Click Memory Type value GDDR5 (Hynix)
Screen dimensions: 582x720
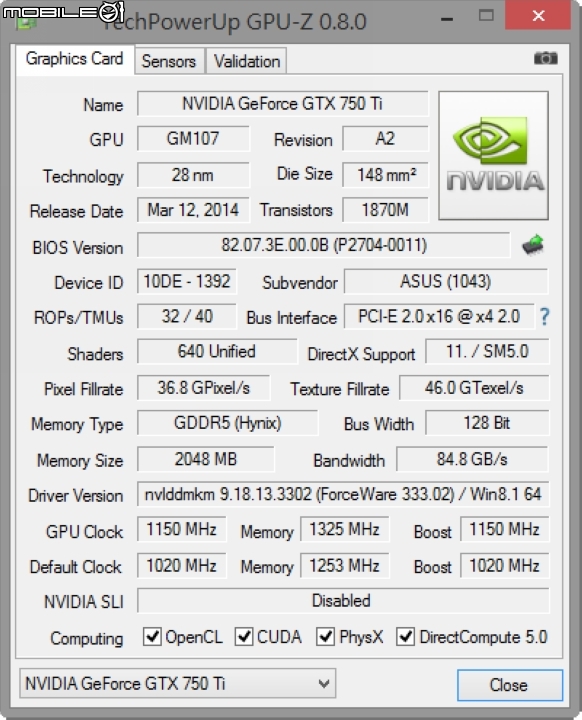pyautogui.click(x=227, y=423)
